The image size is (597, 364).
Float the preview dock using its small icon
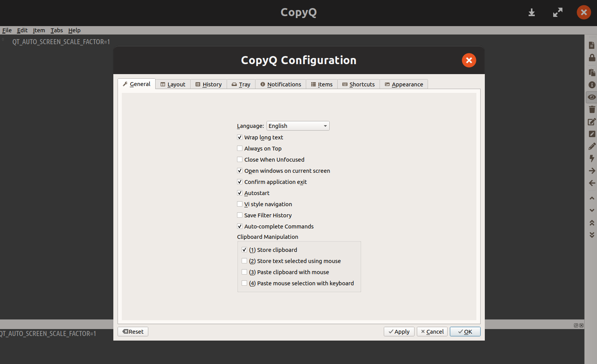coord(576,325)
